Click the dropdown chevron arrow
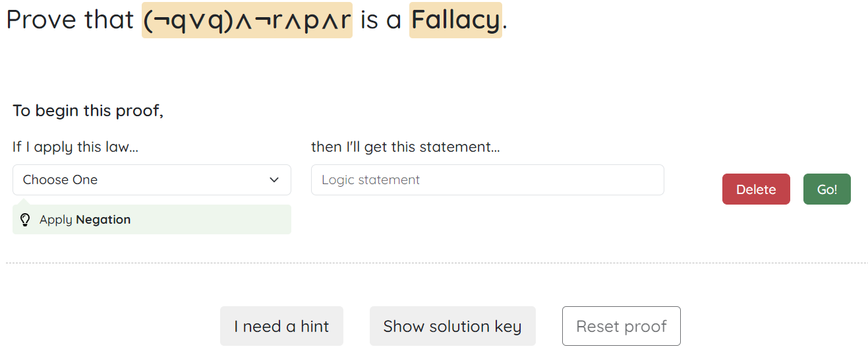This screenshot has height=361, width=868. (274, 180)
